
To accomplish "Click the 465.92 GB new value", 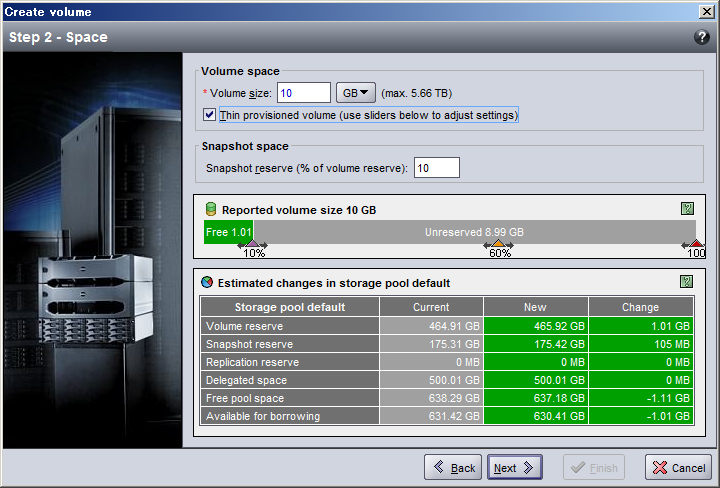I will 535,326.
